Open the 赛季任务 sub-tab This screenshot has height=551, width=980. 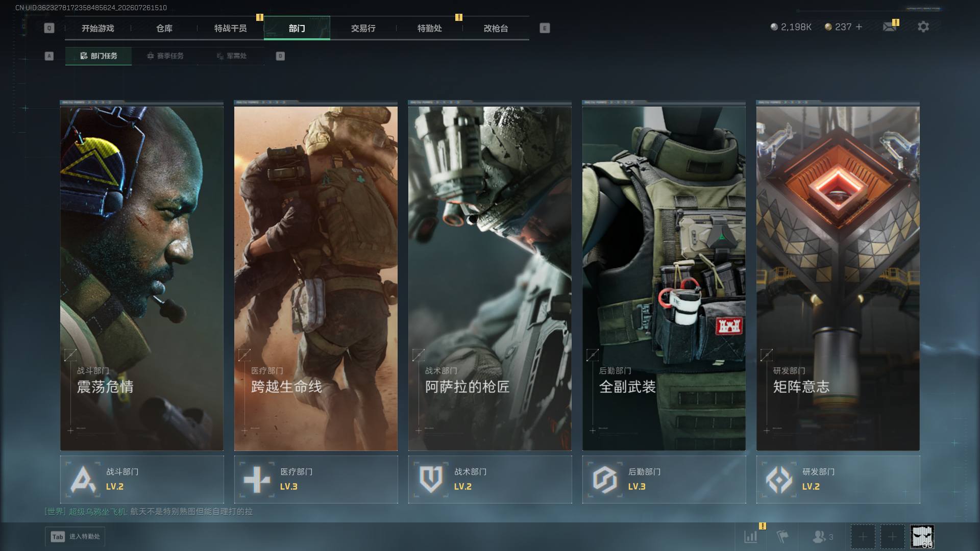point(165,56)
